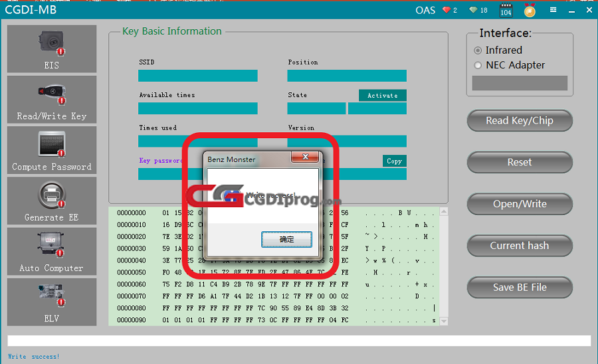This screenshot has height=364, width=598.
Task: Open the Read/Write Key module
Action: [51, 100]
